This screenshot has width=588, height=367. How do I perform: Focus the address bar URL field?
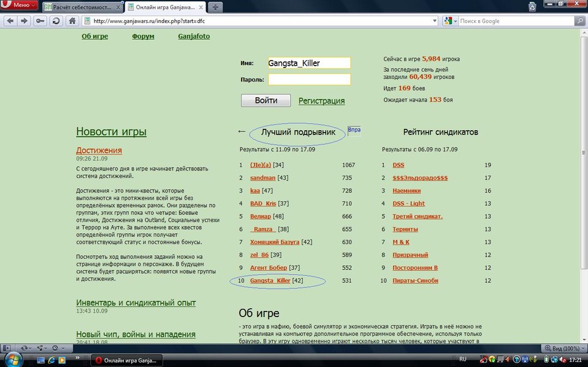[260, 21]
